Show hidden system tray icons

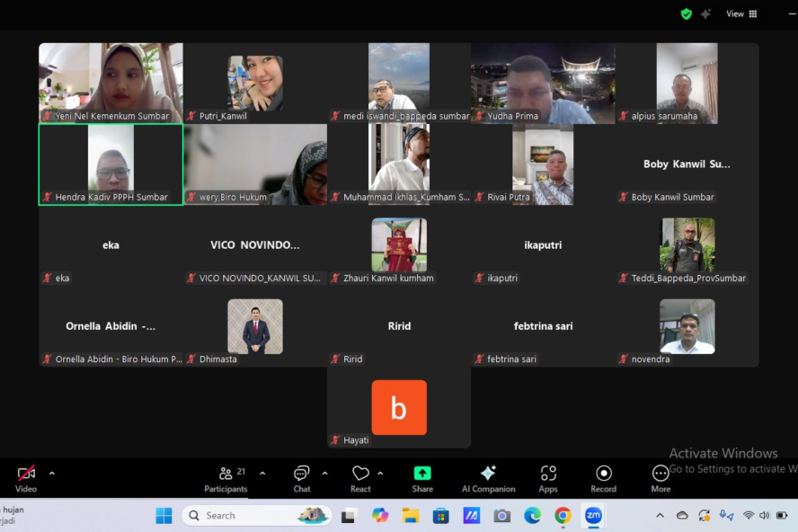(661, 516)
